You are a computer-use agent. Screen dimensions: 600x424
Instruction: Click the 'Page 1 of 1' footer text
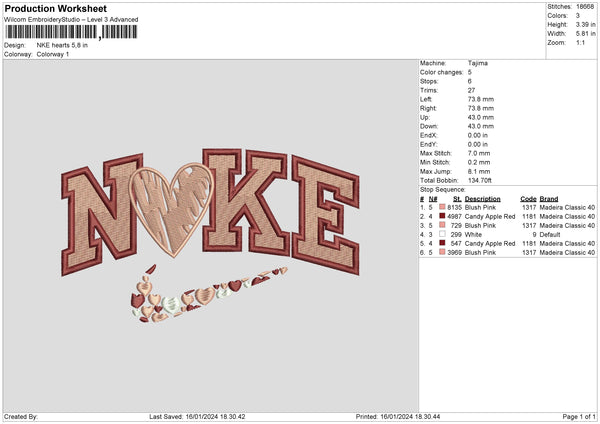579,417
